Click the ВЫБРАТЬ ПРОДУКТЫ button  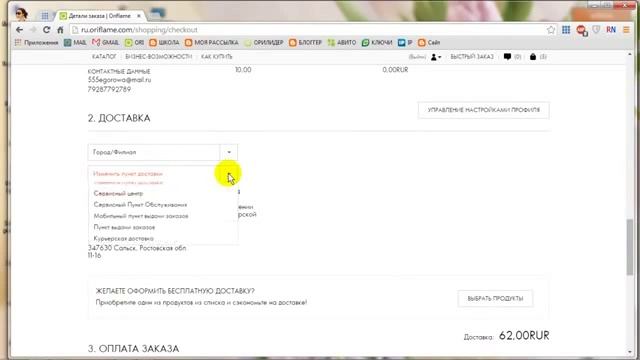(495, 299)
